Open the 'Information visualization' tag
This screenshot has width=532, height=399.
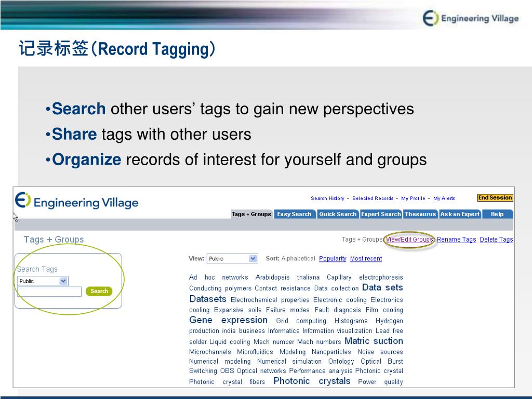[x=337, y=330]
